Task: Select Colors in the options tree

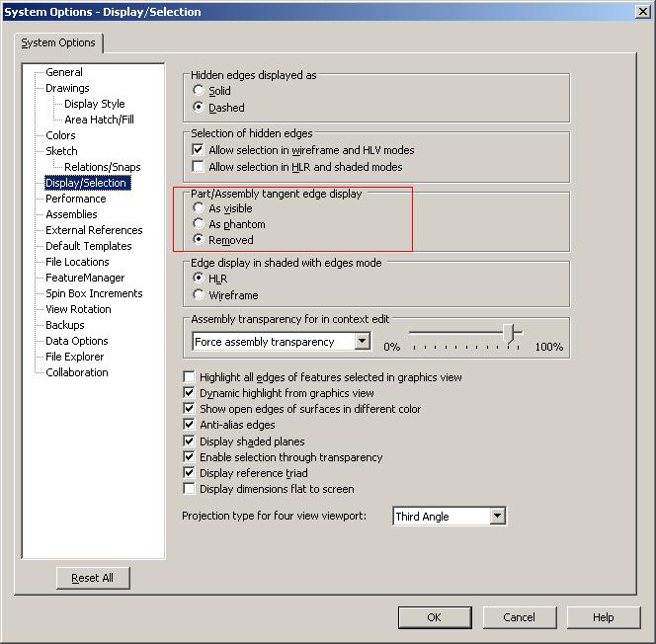Action: 60,135
